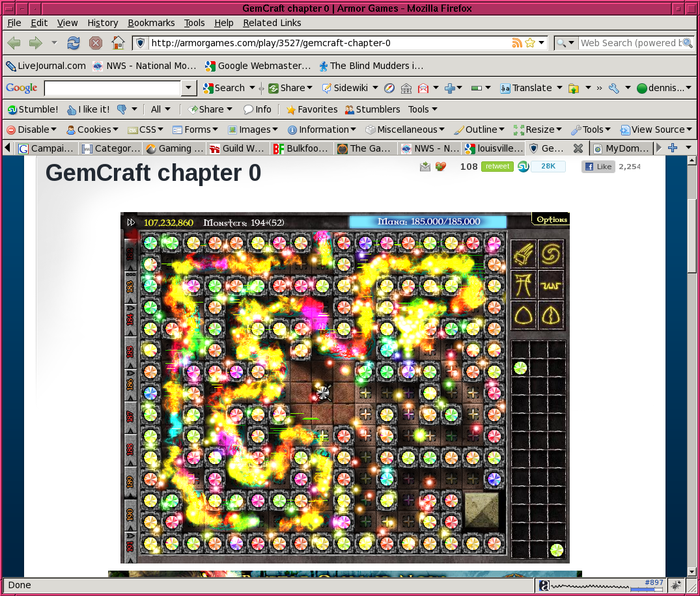
Task: Click the Create Gem spell icon
Action: (524, 315)
